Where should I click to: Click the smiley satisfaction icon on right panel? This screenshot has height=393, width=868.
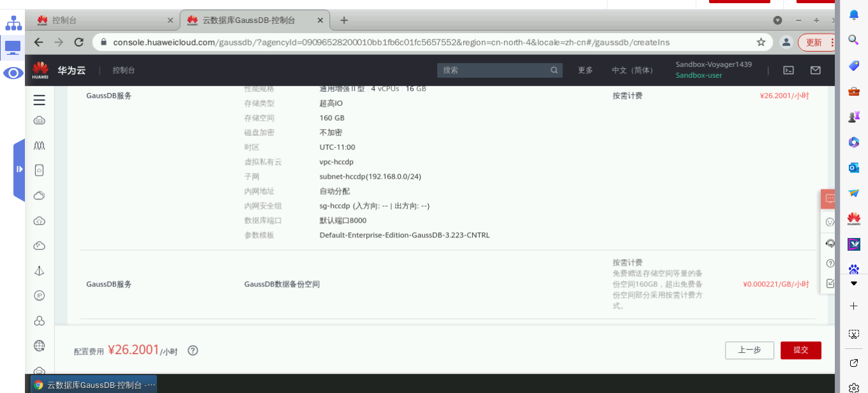pos(830,222)
